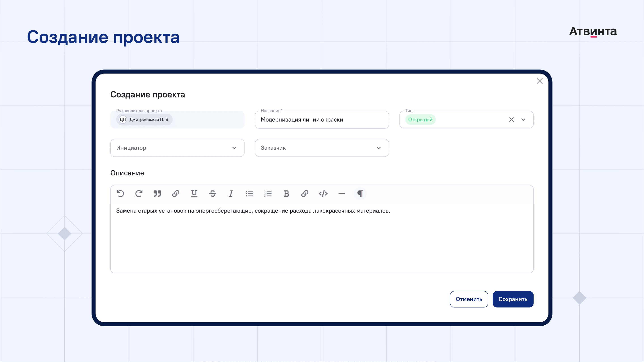The height and width of the screenshot is (362, 644).
Task: Open the Инициатор dropdown
Action: pos(177,148)
